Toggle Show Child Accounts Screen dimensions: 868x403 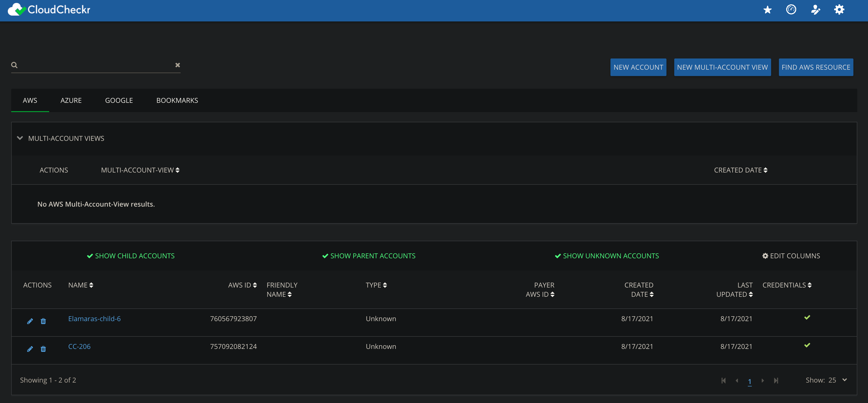(x=131, y=256)
